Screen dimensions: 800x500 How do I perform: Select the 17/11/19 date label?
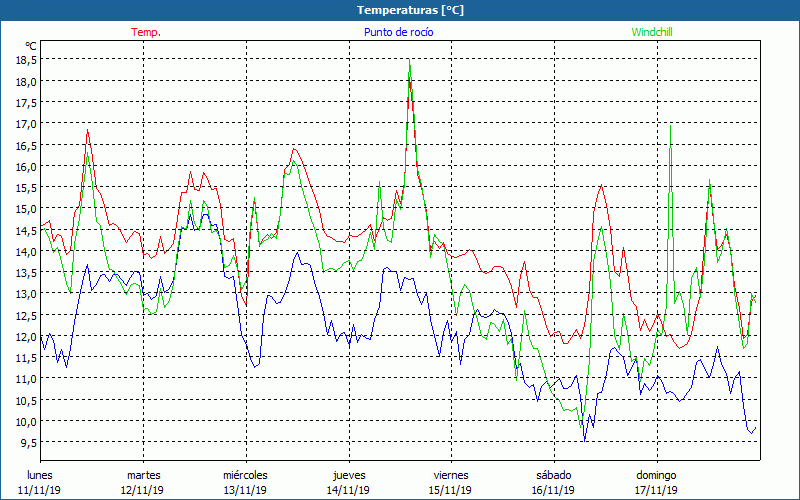tap(656, 490)
